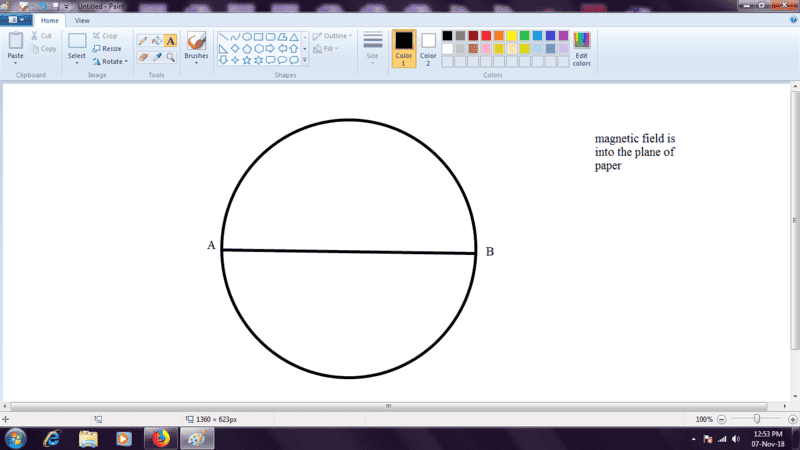Expand the Brushes dropdown

pos(196,63)
